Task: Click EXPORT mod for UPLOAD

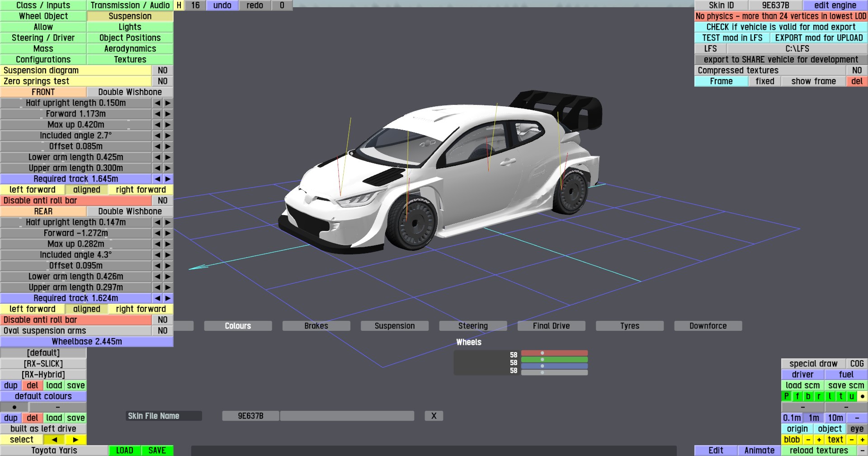Action: pos(819,38)
